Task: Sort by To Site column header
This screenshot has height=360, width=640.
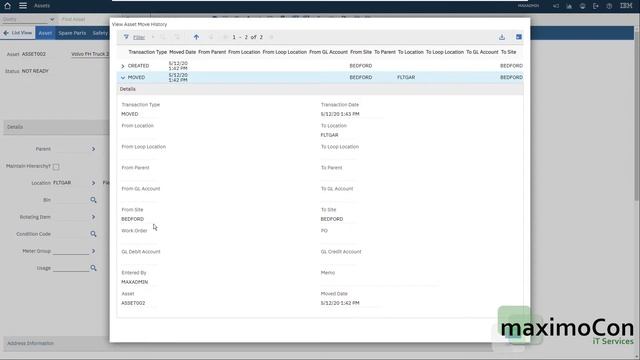Action: click(x=508, y=52)
